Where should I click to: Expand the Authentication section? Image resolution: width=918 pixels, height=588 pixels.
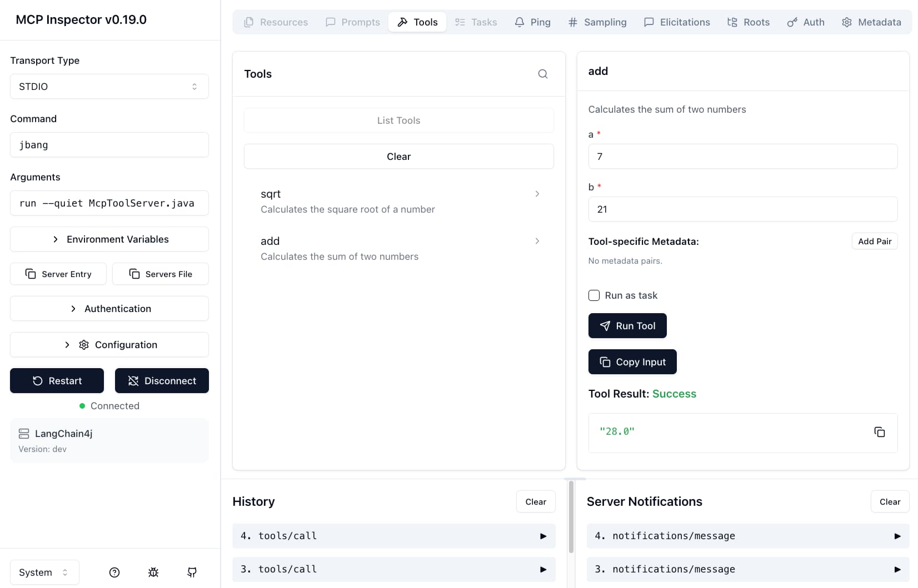(109, 309)
